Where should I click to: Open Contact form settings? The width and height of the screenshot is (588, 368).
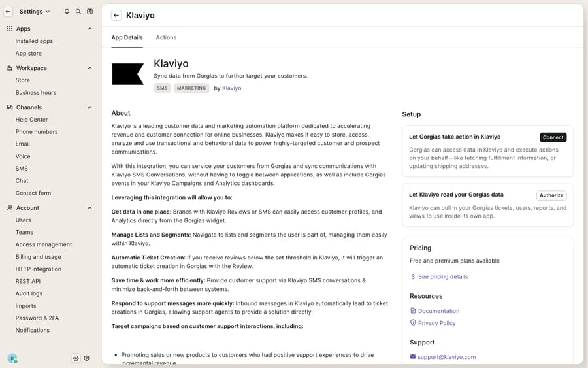[x=33, y=193]
